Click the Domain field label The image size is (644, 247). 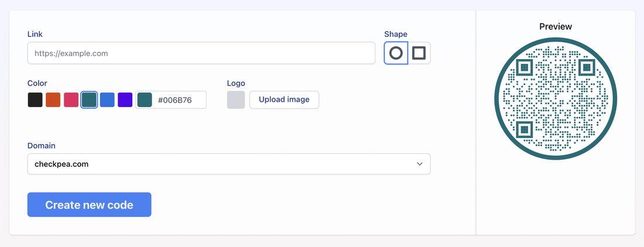tap(42, 145)
